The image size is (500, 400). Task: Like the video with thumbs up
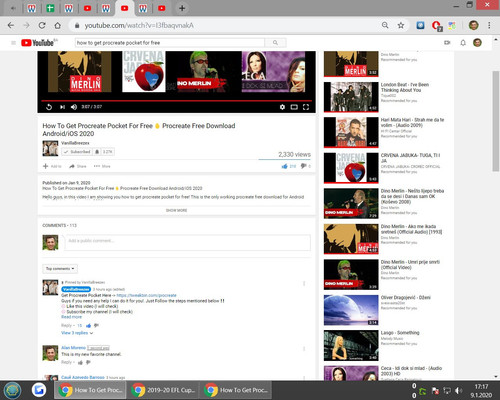pyautogui.click(x=285, y=166)
